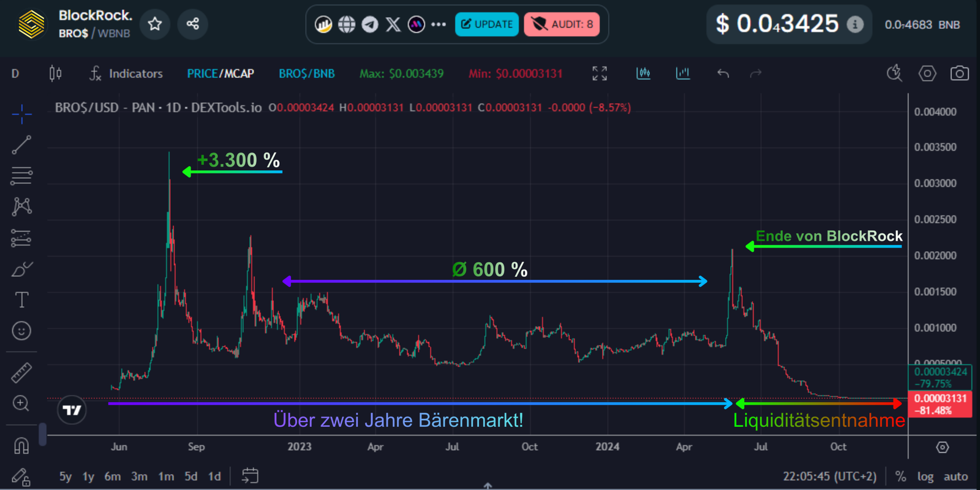Click the share icon next to BlockRock
Screen dimensions: 980x490
193,24
